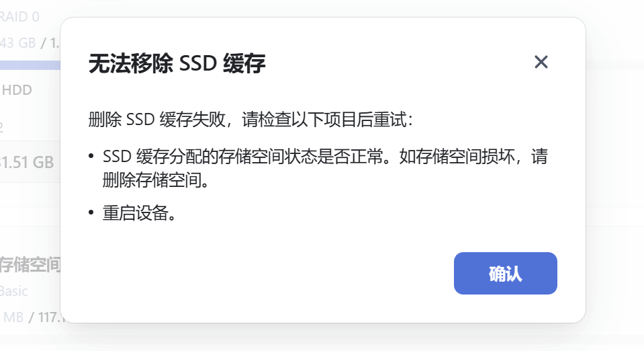Click the 31.51 GB capacity value
The image size is (644, 351).
(x=27, y=163)
